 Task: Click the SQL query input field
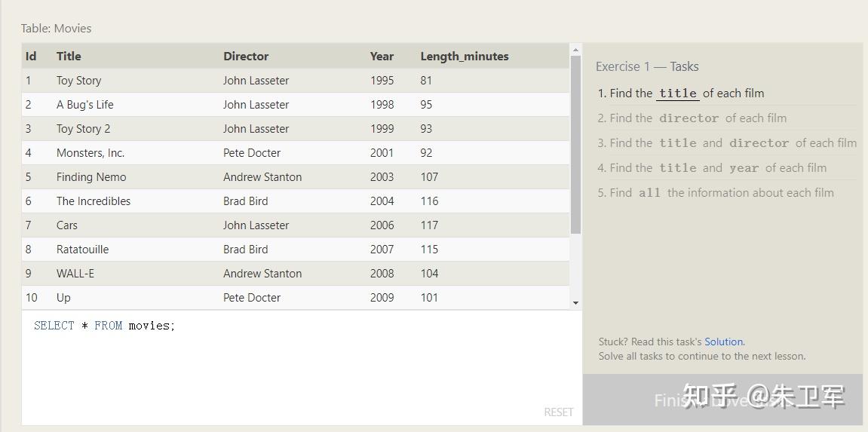click(302, 362)
